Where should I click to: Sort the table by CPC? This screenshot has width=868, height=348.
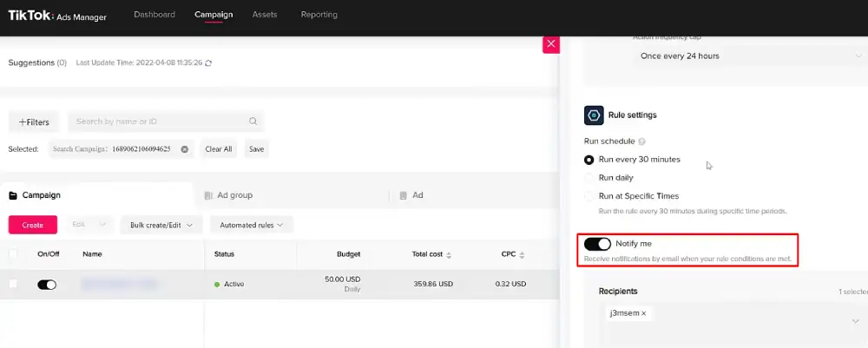(522, 254)
